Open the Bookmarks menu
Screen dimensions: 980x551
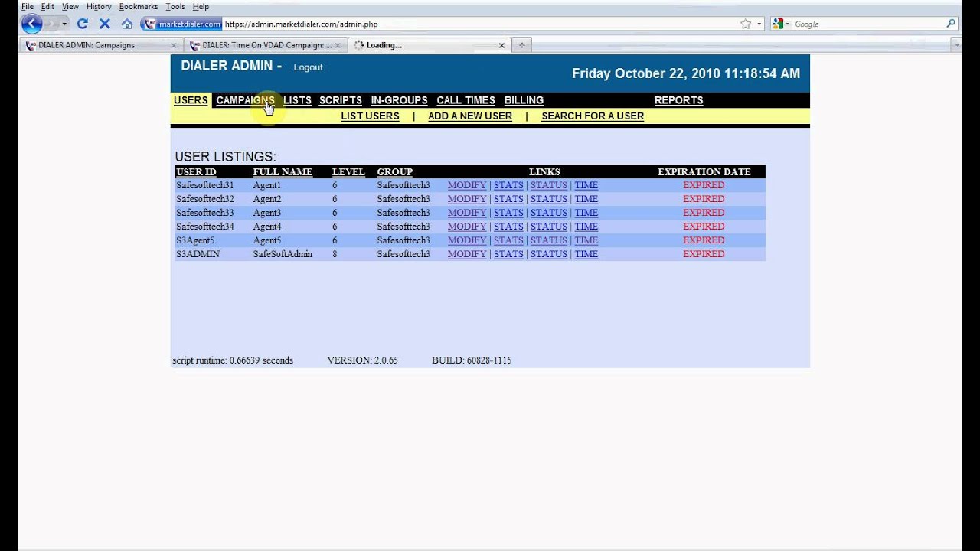pyautogui.click(x=139, y=6)
